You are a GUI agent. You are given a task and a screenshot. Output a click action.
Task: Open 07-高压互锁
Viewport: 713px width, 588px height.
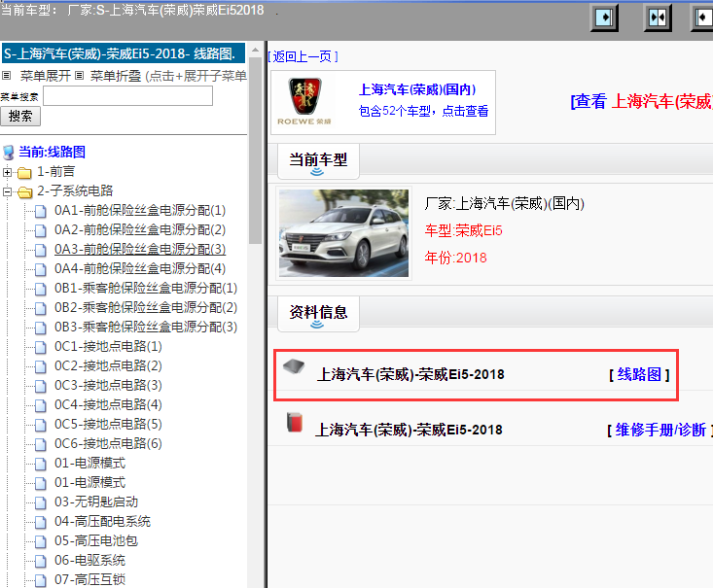pyautogui.click(x=90, y=580)
